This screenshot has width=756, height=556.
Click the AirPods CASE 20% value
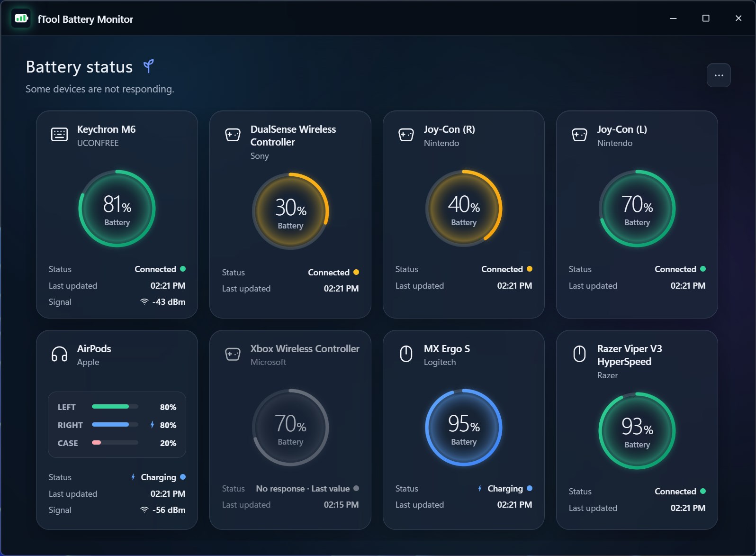coord(168,443)
